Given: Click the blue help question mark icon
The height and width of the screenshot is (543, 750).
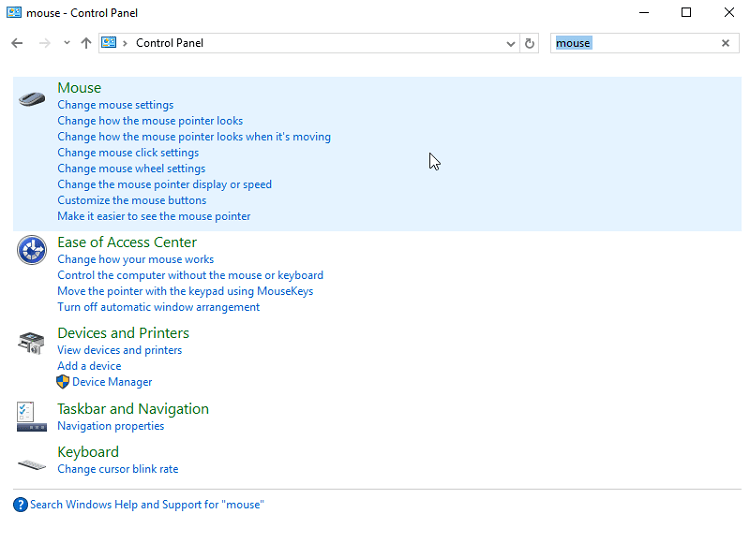Looking at the screenshot, I should tap(20, 504).
